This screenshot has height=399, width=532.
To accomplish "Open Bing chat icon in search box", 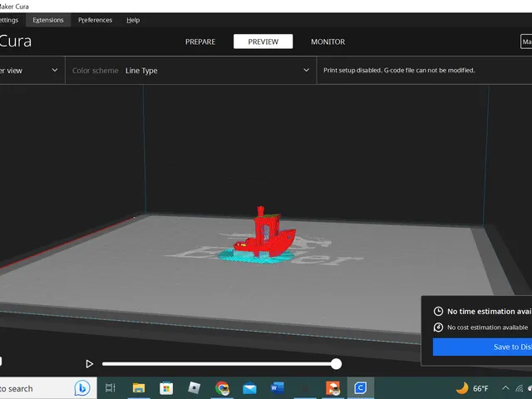I will pyautogui.click(x=82, y=388).
